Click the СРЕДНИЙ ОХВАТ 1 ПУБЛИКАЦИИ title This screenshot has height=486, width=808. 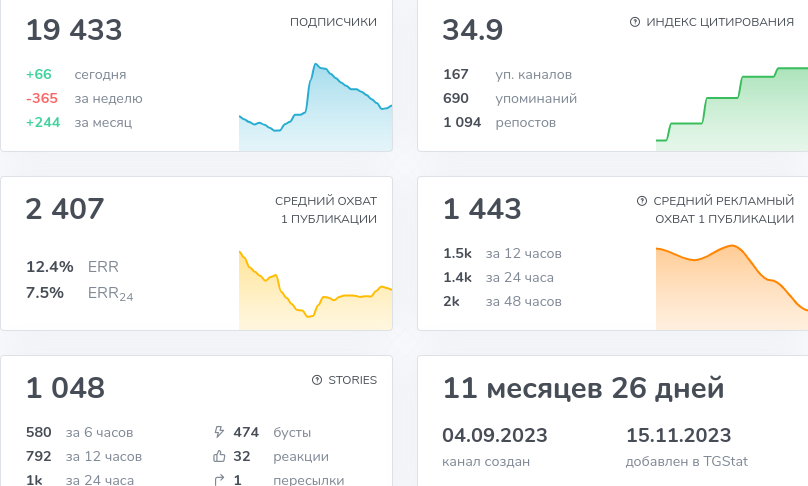coord(326,210)
